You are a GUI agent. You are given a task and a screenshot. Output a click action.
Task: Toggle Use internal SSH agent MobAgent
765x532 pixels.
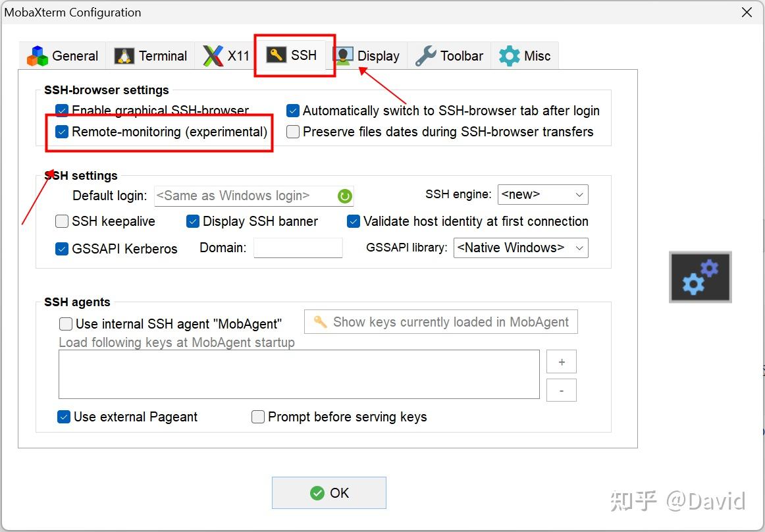coord(65,323)
